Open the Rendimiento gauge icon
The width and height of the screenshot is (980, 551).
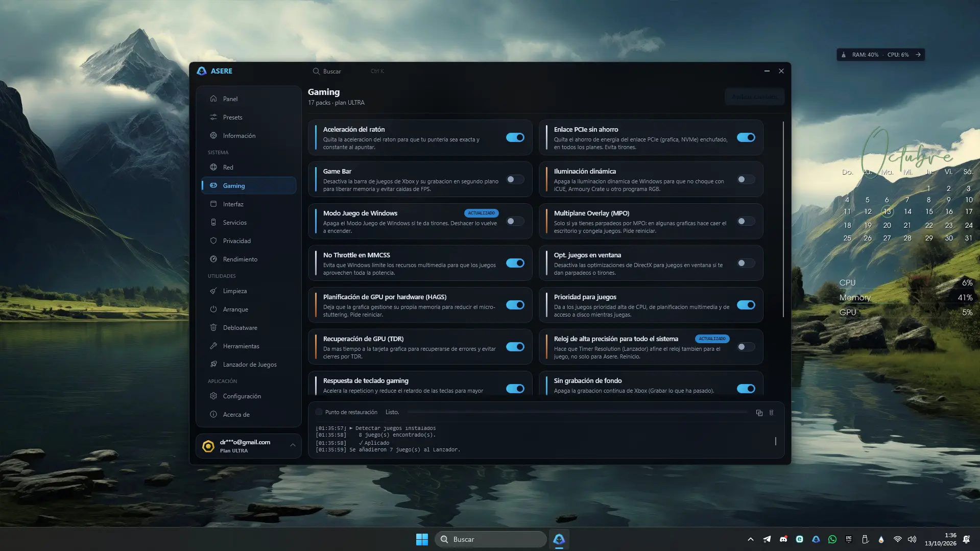[x=213, y=259]
